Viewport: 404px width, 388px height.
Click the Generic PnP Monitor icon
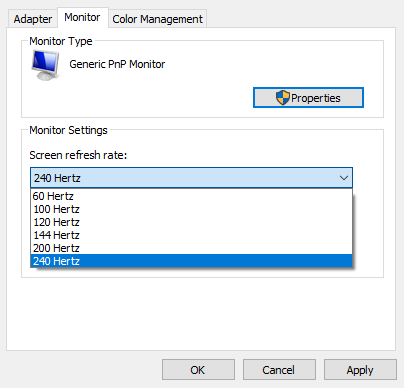pyautogui.click(x=46, y=65)
